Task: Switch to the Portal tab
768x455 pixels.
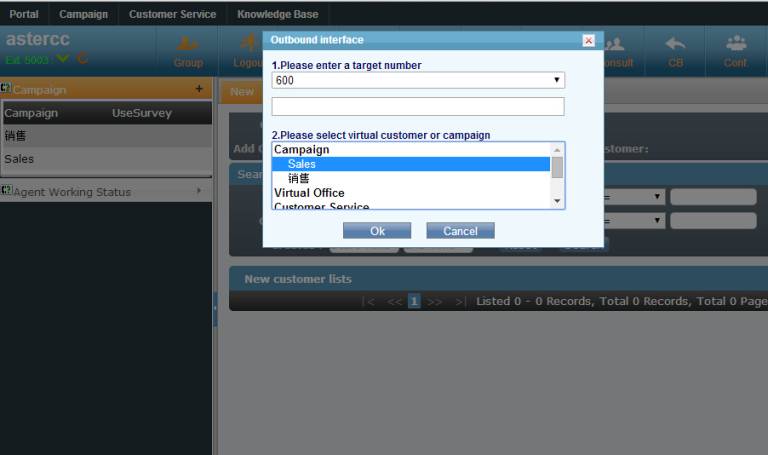Action: 24,14
